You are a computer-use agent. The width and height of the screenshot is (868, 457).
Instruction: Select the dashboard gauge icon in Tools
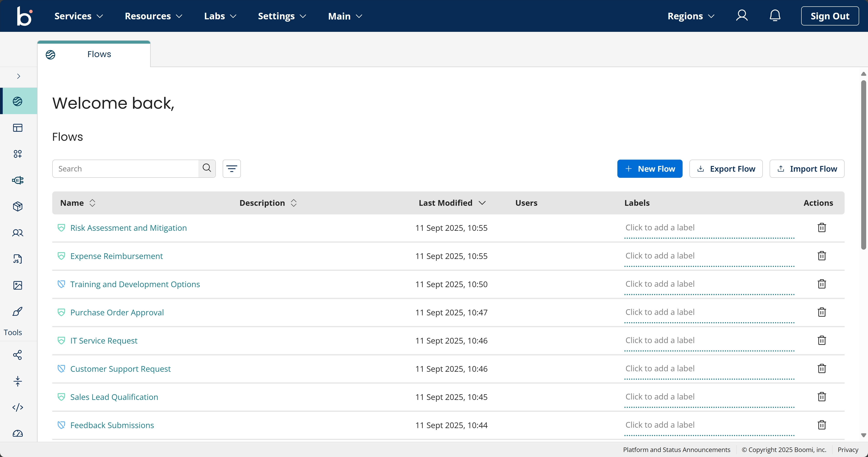(18, 434)
